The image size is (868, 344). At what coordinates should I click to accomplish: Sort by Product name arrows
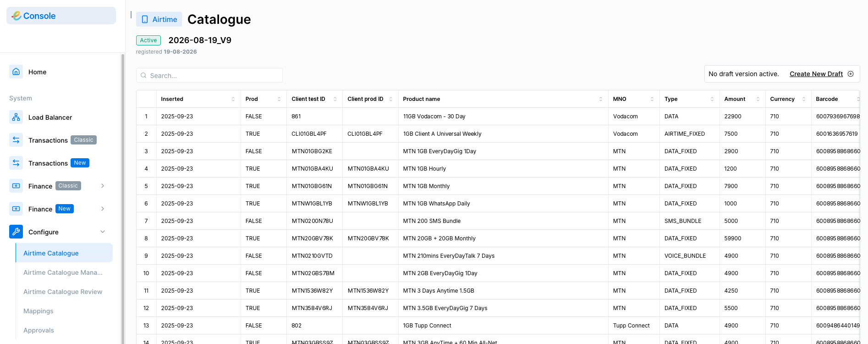(601, 99)
